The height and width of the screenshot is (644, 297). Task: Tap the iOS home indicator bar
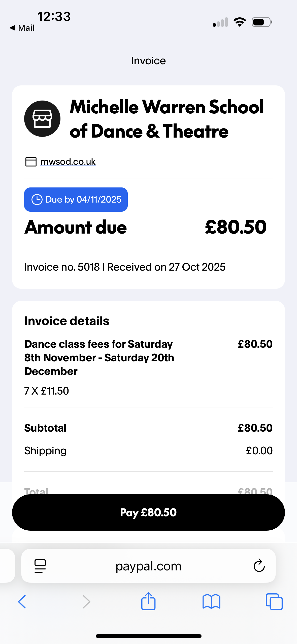click(x=148, y=636)
